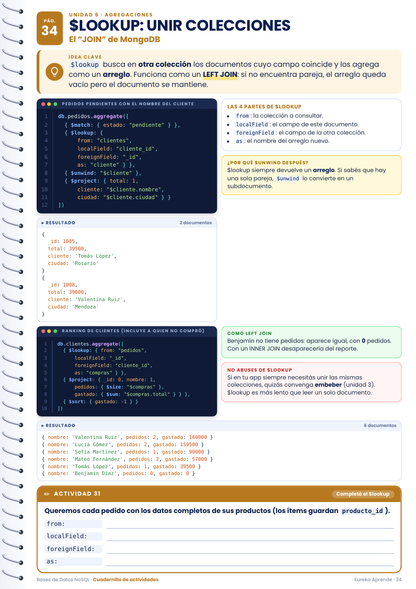Click the bold word 'embeber' in the warning
Image resolution: width=416 pixels, height=589 pixels.
328,385
